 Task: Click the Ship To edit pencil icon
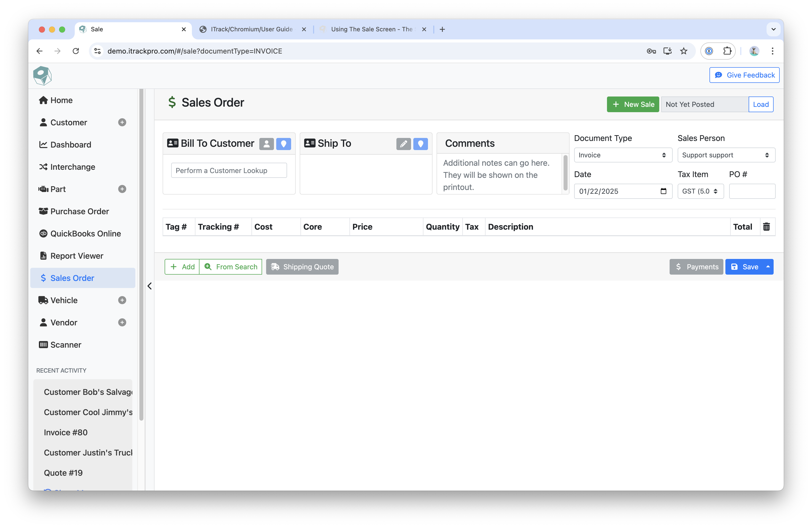point(403,144)
